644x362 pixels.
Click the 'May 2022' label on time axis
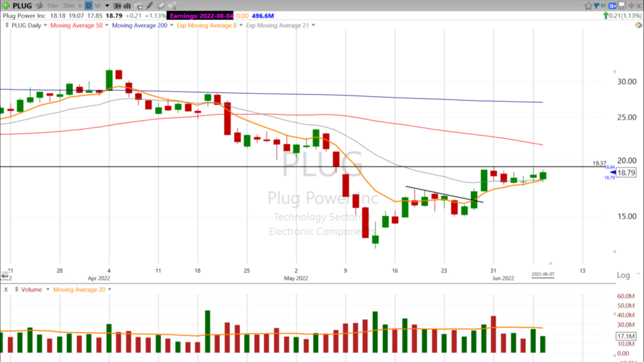pyautogui.click(x=296, y=278)
